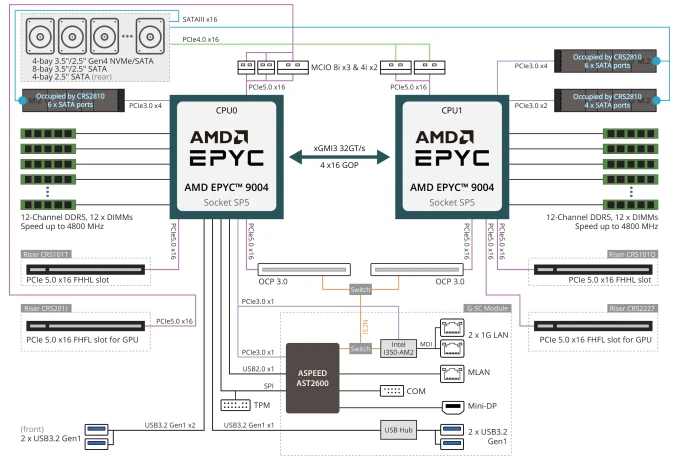Click the Riser CRS2227 label
Viewport: 700px width, 462px height.
[x=632, y=308]
